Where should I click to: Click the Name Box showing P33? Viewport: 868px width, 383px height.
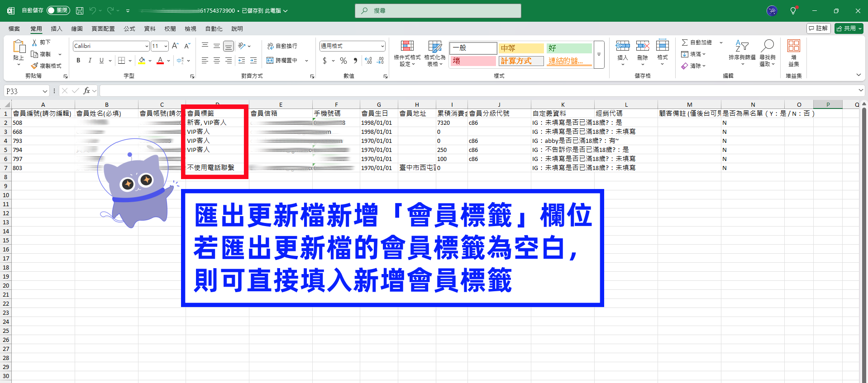pos(26,91)
